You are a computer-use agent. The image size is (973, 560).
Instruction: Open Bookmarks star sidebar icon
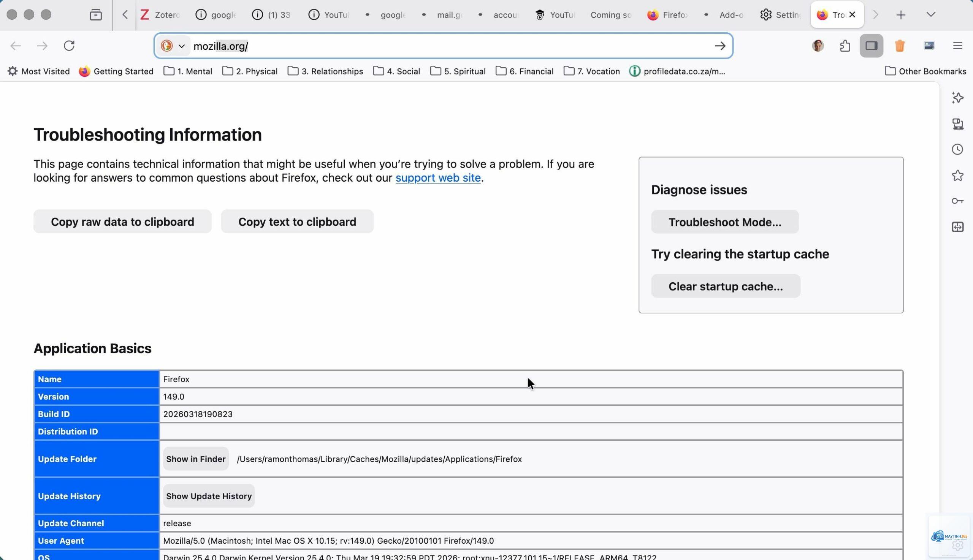(958, 176)
